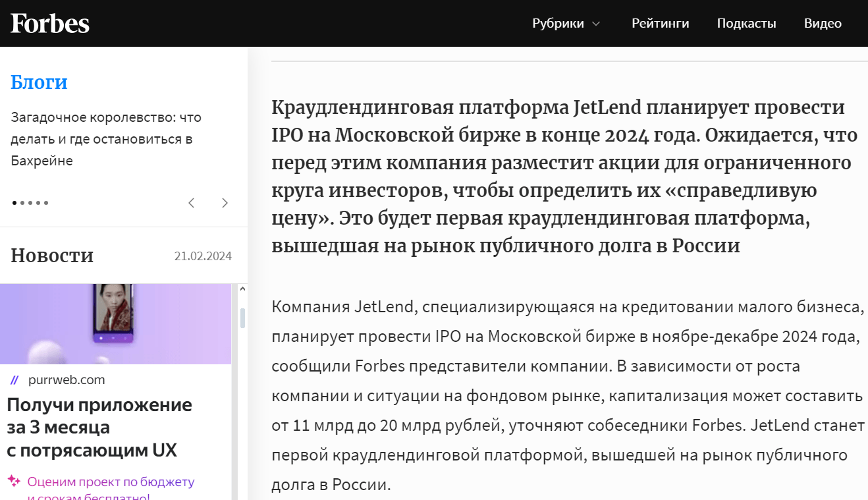Image resolution: width=868 pixels, height=500 pixels.
Task: Click the body paragraph starting "Компания JetLend"
Action: pos(567,395)
